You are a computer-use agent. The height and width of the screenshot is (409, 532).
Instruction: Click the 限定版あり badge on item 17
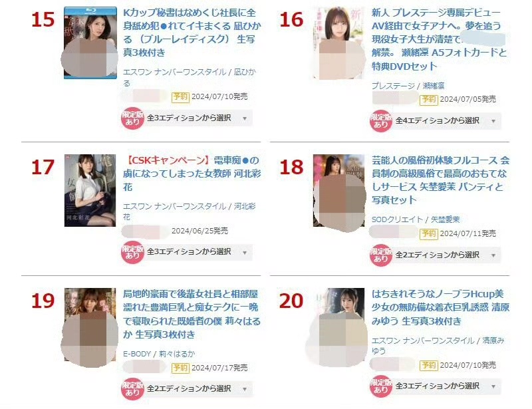pos(132,252)
